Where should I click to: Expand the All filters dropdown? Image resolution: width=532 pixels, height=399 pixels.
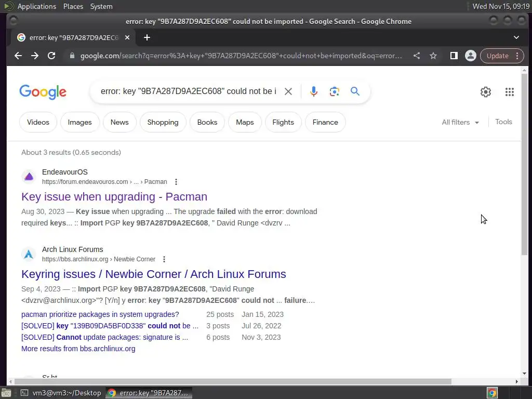460,122
